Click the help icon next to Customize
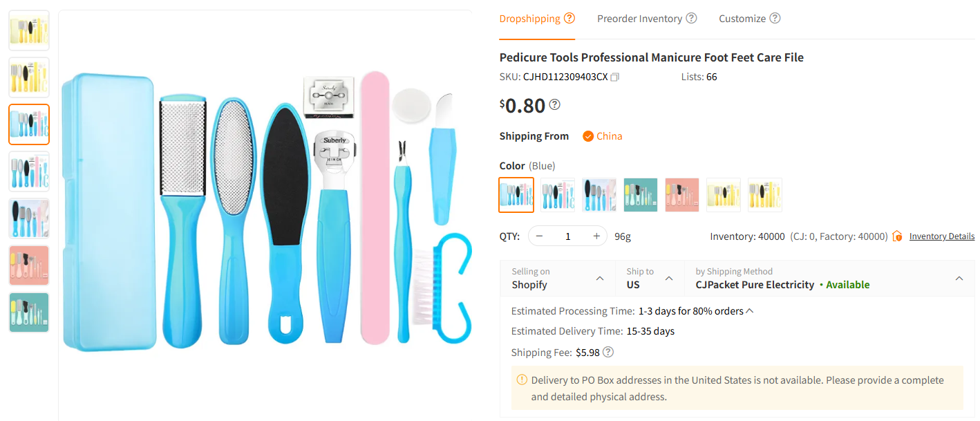980x421 pixels. point(775,18)
